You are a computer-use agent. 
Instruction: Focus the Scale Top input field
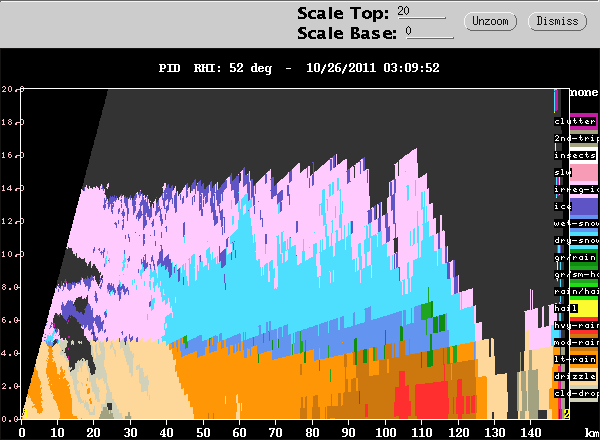click(x=421, y=12)
